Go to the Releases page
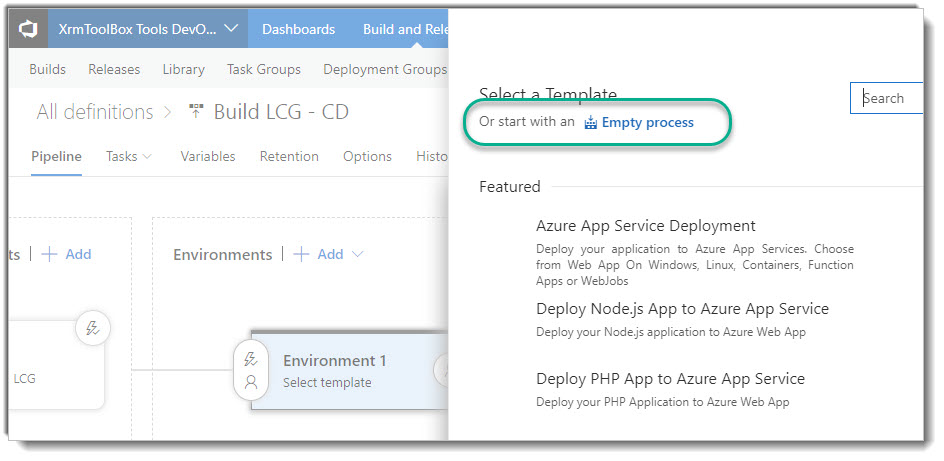This screenshot has height=461, width=944. coord(114,69)
